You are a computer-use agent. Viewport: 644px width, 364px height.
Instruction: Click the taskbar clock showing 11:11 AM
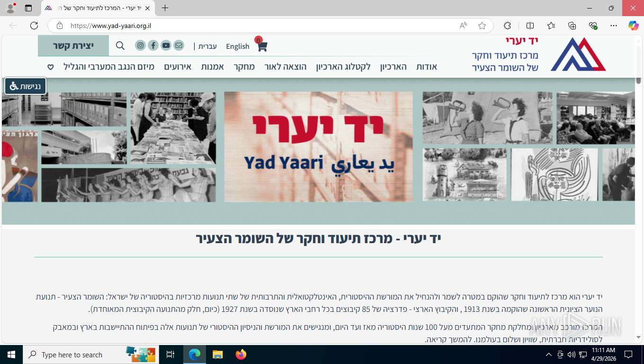tap(603, 355)
